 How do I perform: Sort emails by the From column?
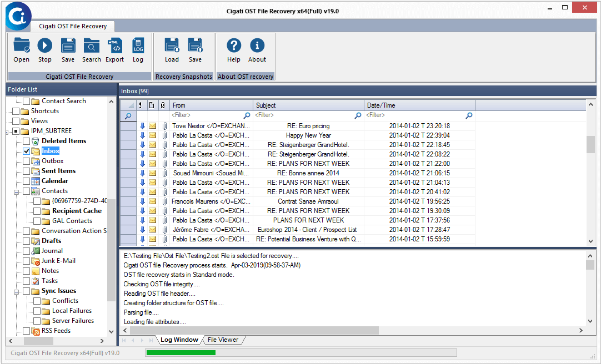coord(211,105)
